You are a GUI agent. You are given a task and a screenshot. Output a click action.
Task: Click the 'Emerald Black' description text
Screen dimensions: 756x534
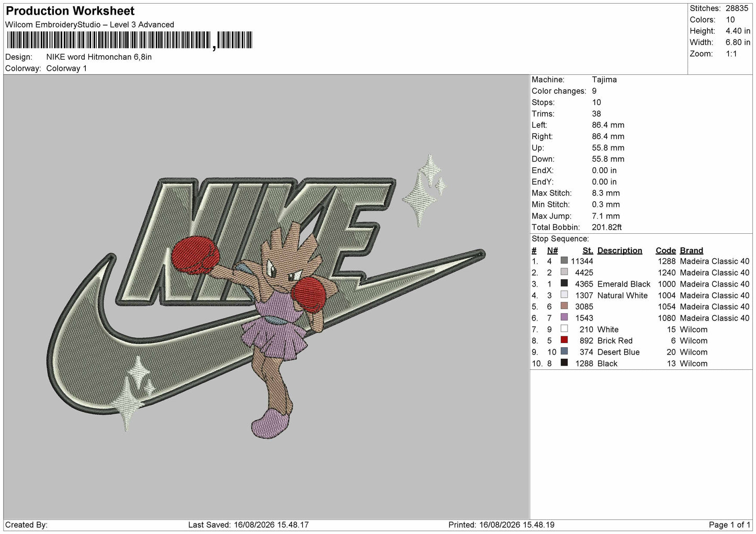click(624, 284)
